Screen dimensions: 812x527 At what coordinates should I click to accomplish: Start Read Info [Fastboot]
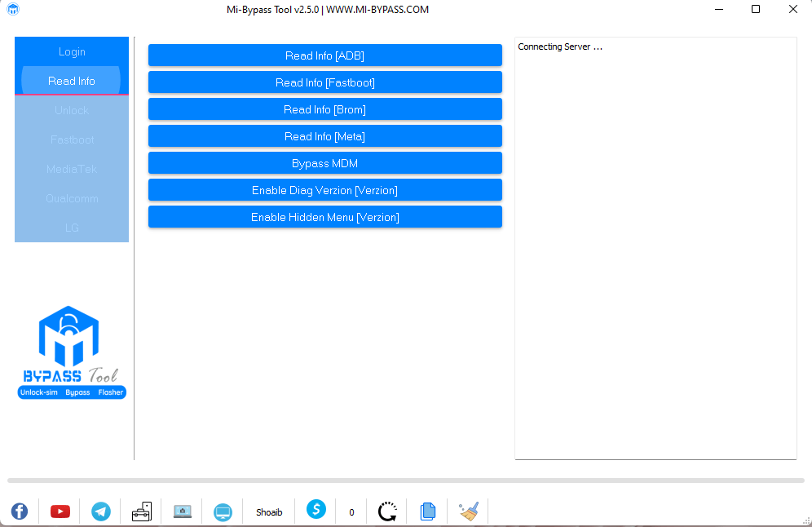pos(324,82)
